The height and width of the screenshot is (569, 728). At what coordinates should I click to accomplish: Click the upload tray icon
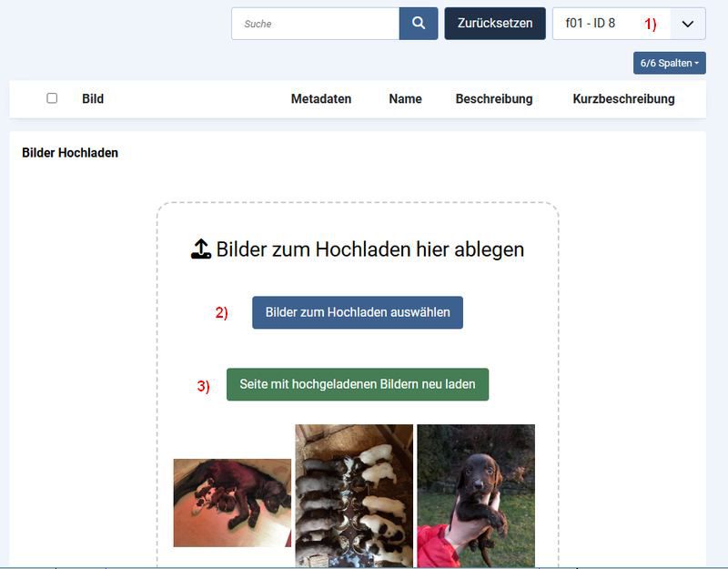pos(201,249)
